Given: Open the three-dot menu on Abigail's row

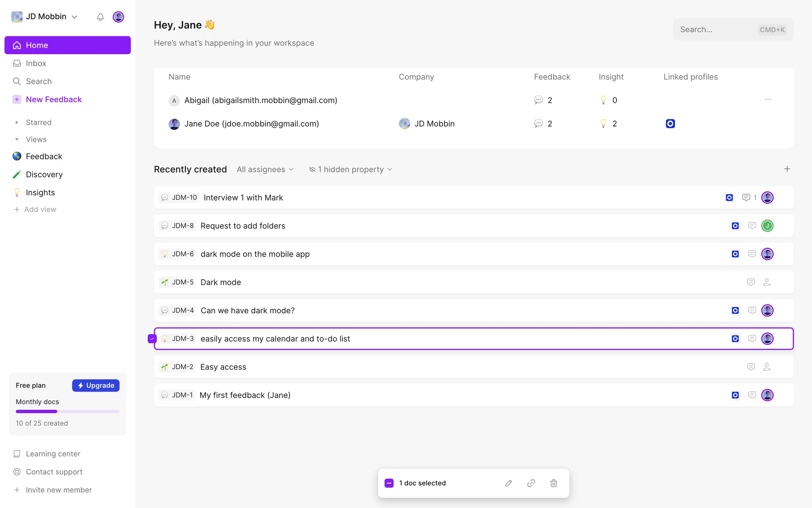Looking at the screenshot, I should pos(768,99).
